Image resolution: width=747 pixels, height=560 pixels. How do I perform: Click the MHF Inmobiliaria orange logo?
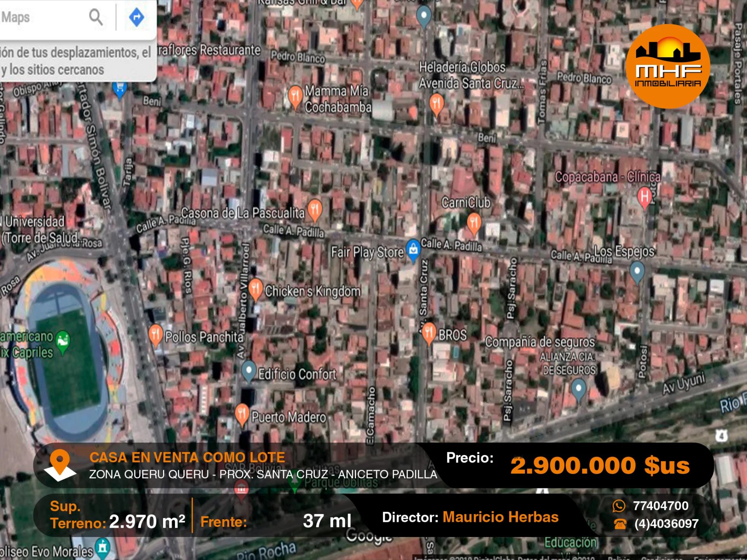click(668, 66)
